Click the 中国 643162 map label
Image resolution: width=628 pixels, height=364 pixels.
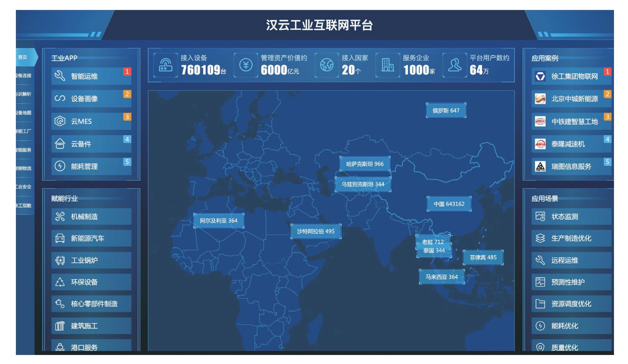pos(449,204)
